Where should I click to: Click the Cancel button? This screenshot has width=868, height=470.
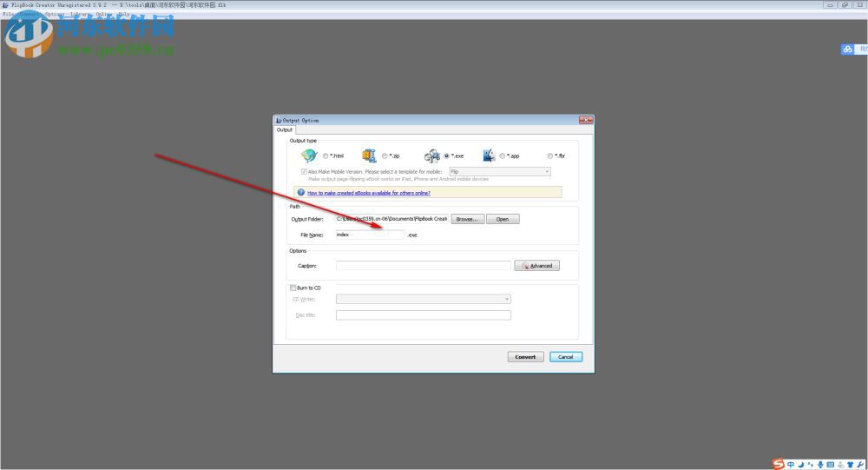click(566, 357)
